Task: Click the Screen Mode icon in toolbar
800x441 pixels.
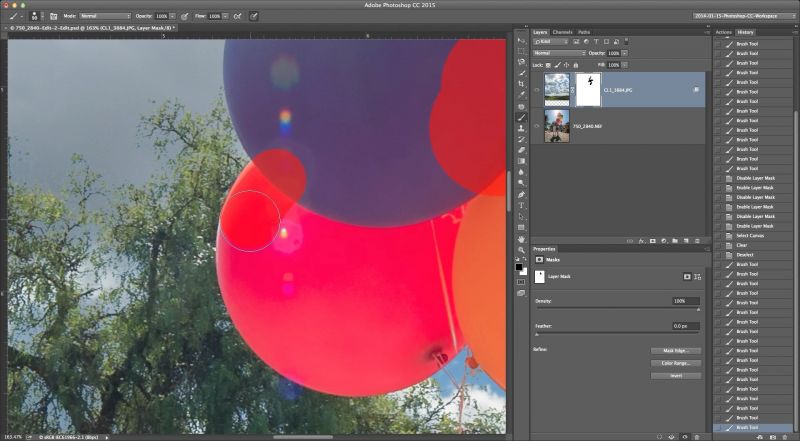Action: pos(521,293)
